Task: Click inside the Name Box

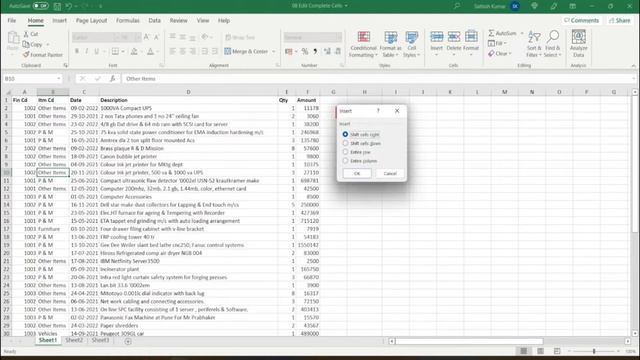Action: pyautogui.click(x=29, y=78)
